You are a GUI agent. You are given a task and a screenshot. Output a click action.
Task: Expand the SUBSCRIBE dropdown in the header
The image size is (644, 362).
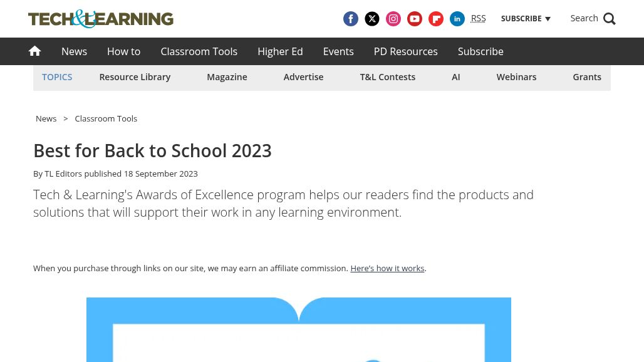[526, 18]
